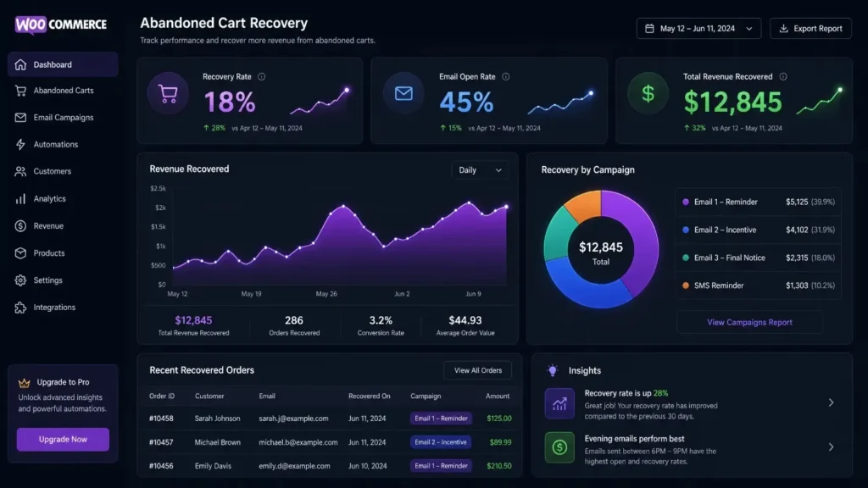The height and width of the screenshot is (488, 868).
Task: Go to Abandoned Carts in sidebar
Action: coord(63,91)
